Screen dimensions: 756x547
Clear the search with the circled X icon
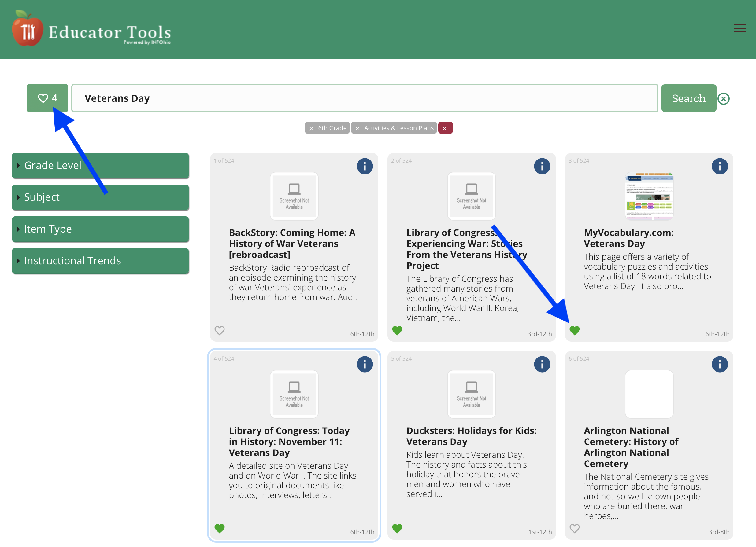724,99
